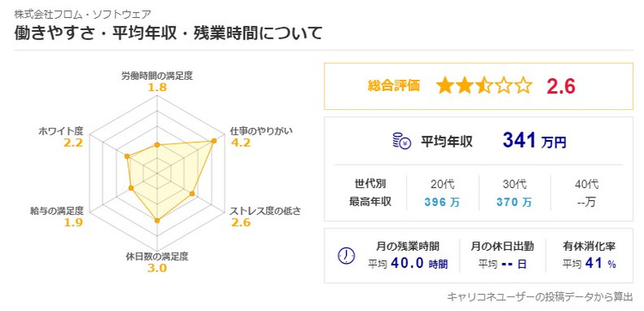Click the 労働時間の満足度 label
Image resolution: width=644 pixels, height=311 pixels.
click(157, 76)
